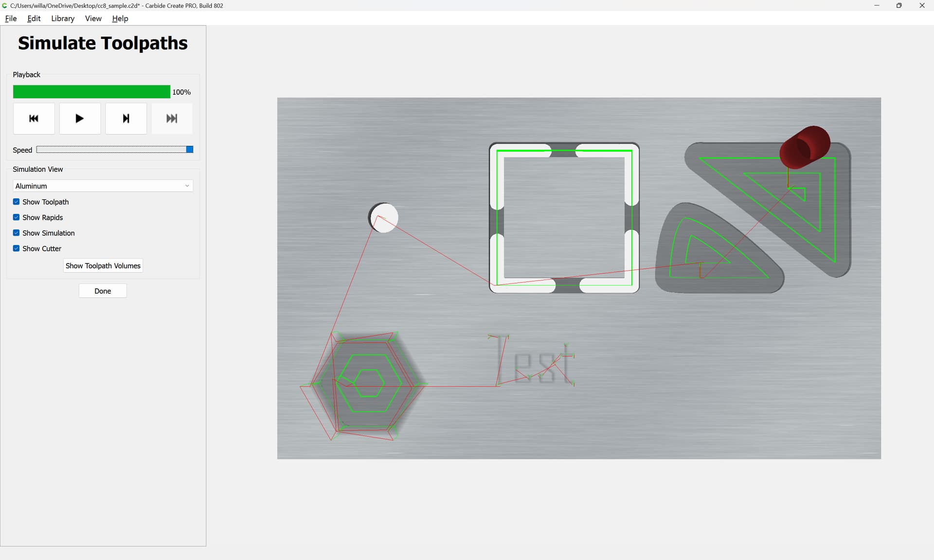This screenshot has height=560, width=934.
Task: Click the 100% playback percentage label
Action: (181, 92)
